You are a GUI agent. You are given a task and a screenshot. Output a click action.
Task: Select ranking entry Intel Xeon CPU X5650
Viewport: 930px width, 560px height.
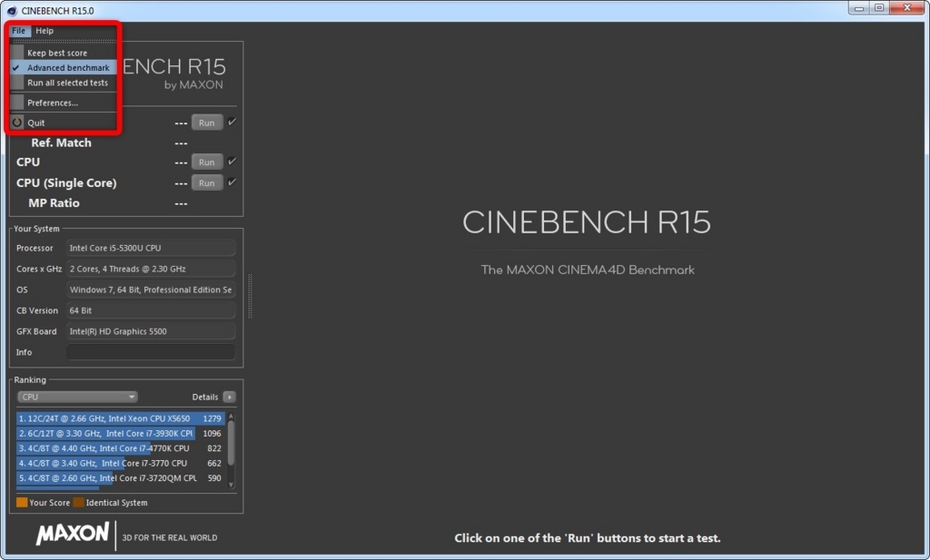[121, 418]
